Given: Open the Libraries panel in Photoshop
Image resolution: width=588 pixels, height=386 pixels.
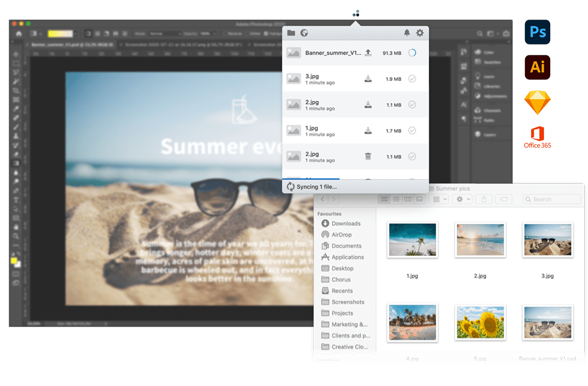Looking at the screenshot, I should [x=487, y=86].
